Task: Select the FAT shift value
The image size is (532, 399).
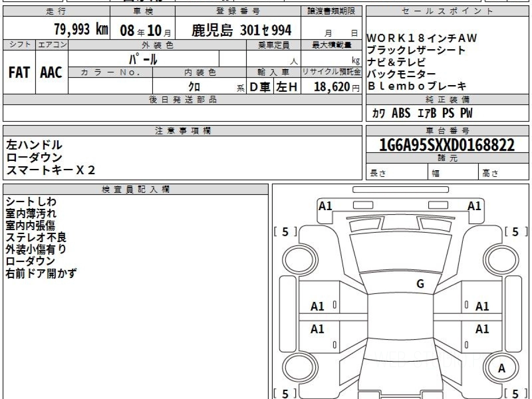Action: coord(19,73)
